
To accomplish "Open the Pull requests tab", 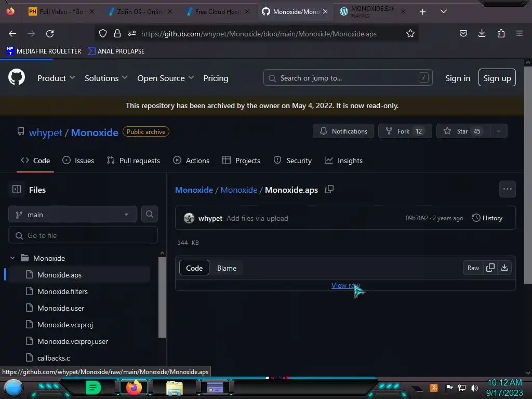I will 133,161.
